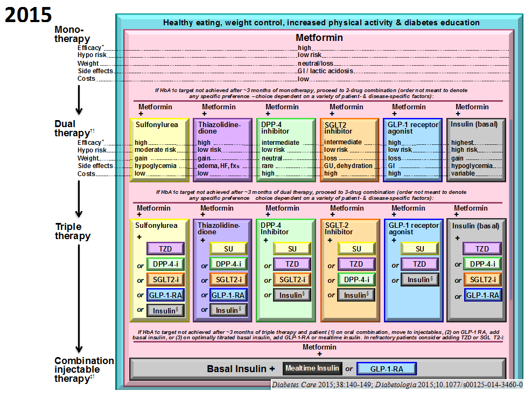Select Insulin in triple GLP-1 receptor agonist column

(419, 280)
